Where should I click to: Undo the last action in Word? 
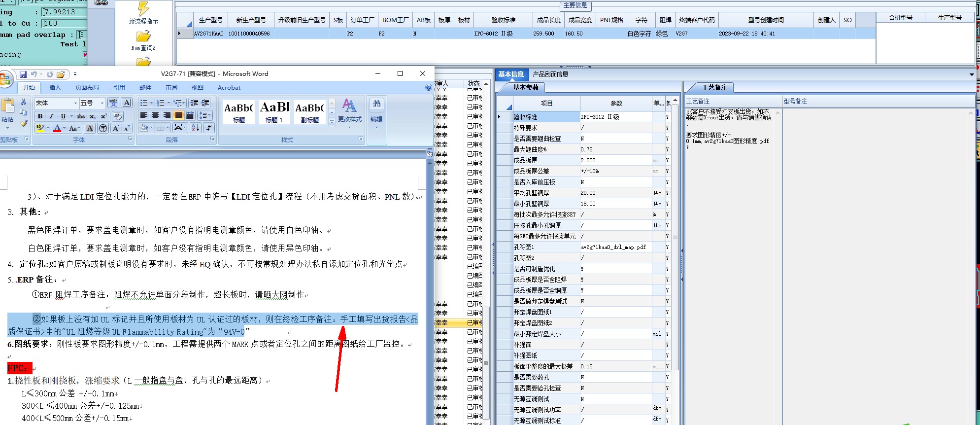point(34,74)
